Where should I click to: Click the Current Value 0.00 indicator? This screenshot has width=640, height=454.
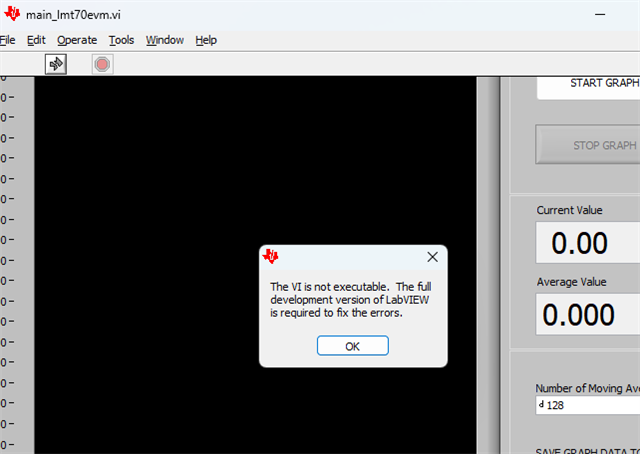click(588, 243)
